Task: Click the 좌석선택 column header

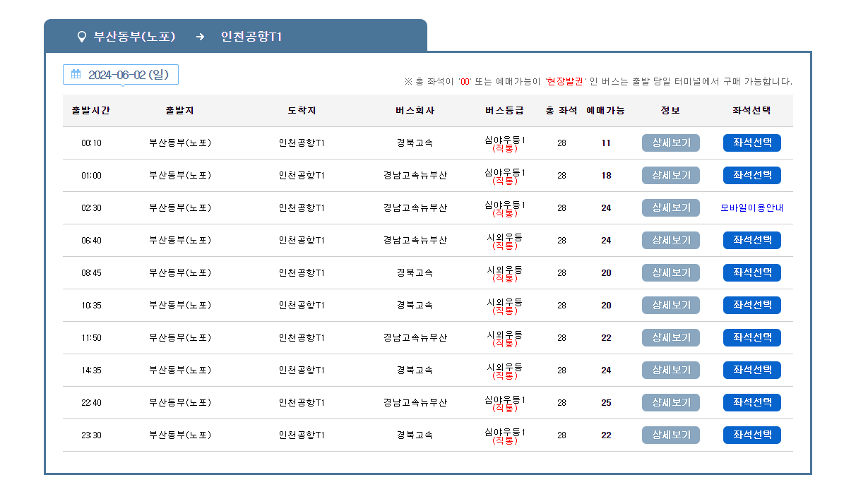Action: (x=752, y=111)
